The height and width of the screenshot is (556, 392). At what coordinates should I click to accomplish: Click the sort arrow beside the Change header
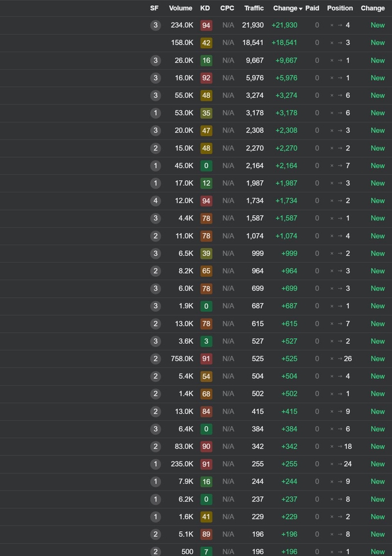[x=301, y=9]
